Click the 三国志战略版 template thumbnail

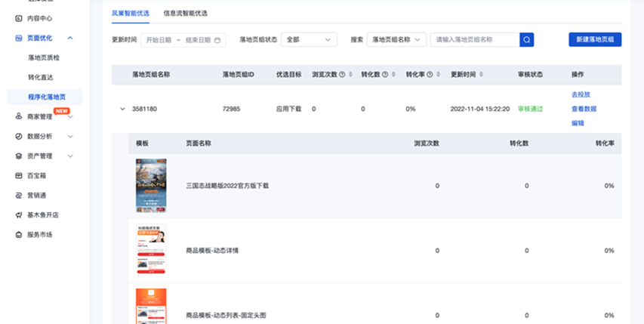tap(151, 185)
